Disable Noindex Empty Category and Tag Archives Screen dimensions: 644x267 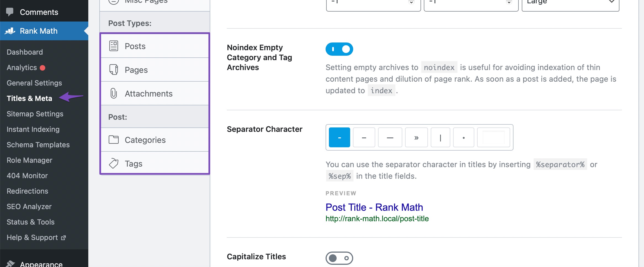[339, 49]
